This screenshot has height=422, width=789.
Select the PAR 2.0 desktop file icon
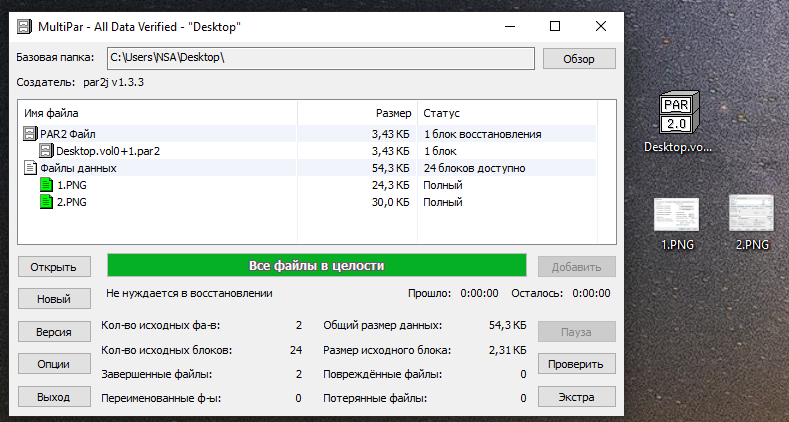[x=678, y=112]
